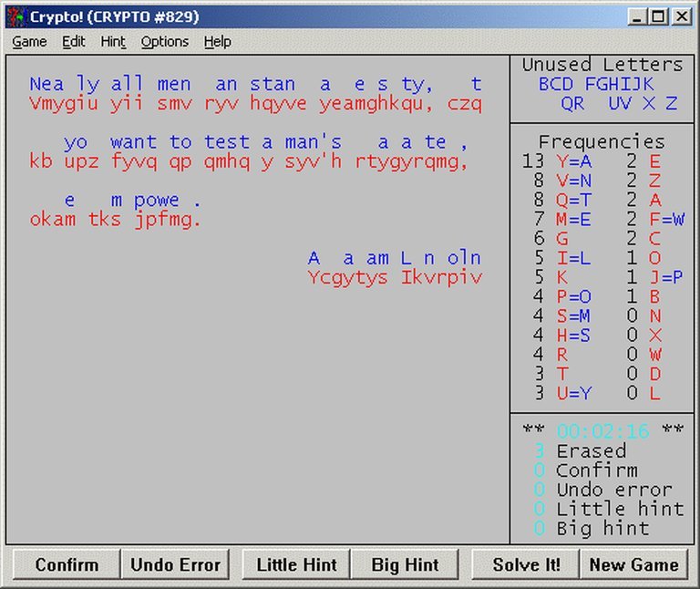The image size is (700, 589).
Task: Open the Edit menu
Action: click(x=74, y=42)
